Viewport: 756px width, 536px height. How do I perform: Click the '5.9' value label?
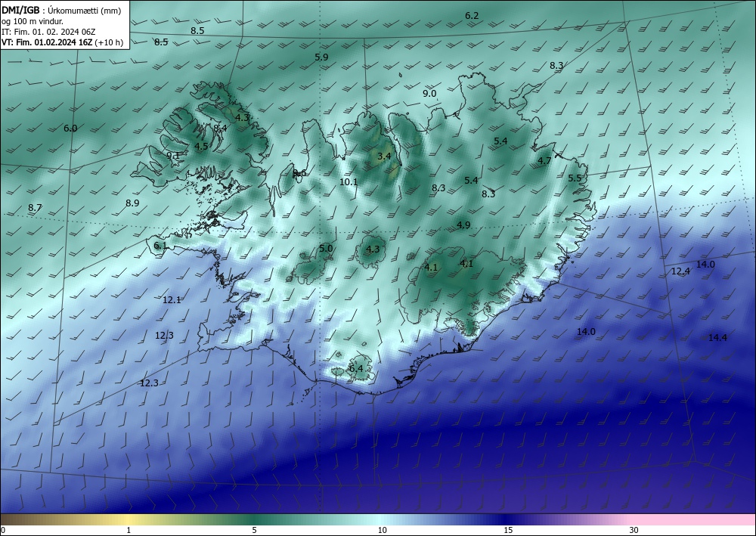pyautogui.click(x=321, y=57)
